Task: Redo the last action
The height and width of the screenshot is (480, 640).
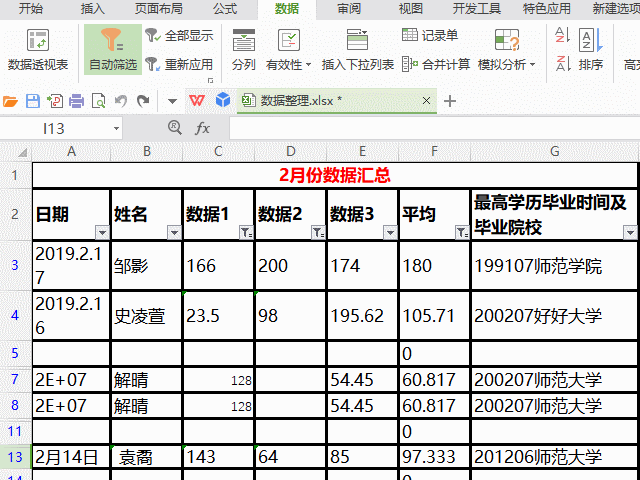Action: 143,101
